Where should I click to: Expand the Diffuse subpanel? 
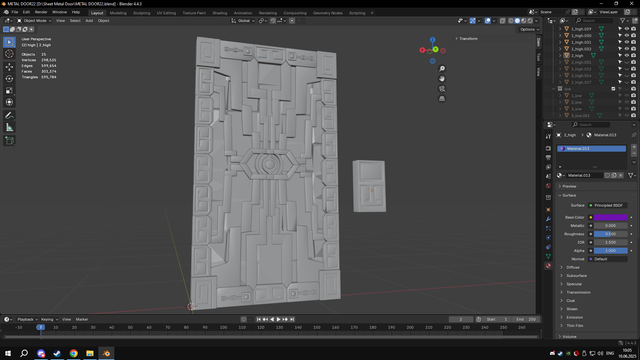click(562, 267)
